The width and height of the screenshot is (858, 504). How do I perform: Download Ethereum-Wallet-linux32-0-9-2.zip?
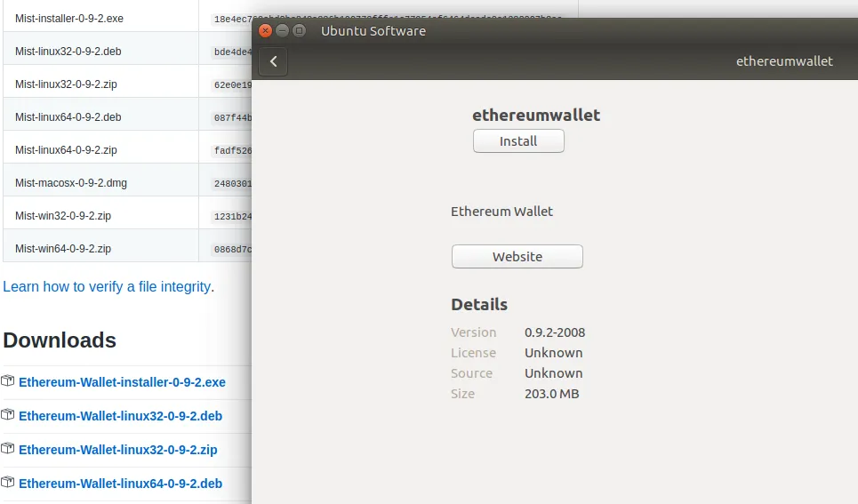point(117,450)
